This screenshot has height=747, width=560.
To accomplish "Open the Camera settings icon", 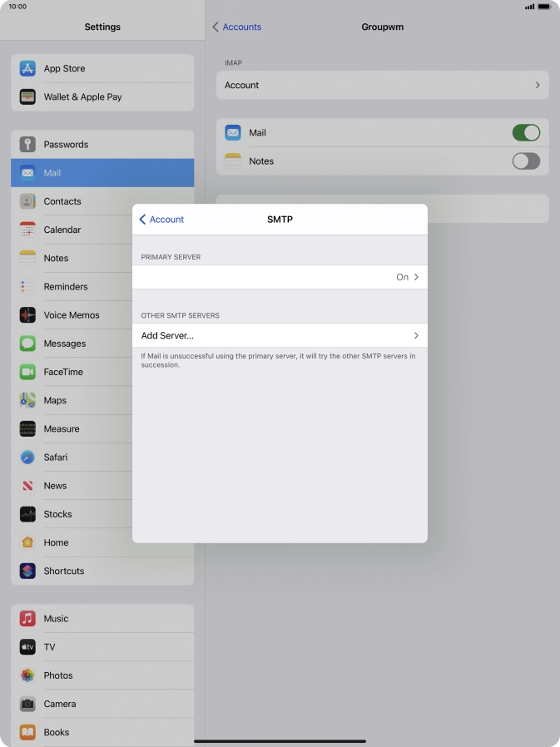I will pos(27,704).
